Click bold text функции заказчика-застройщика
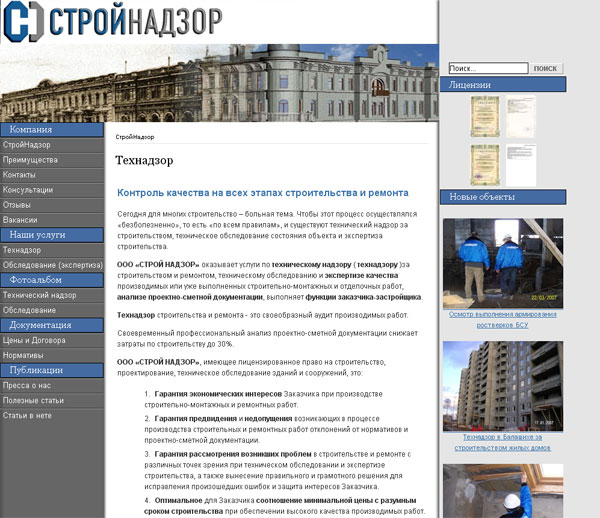The width and height of the screenshot is (600, 518). click(x=363, y=297)
